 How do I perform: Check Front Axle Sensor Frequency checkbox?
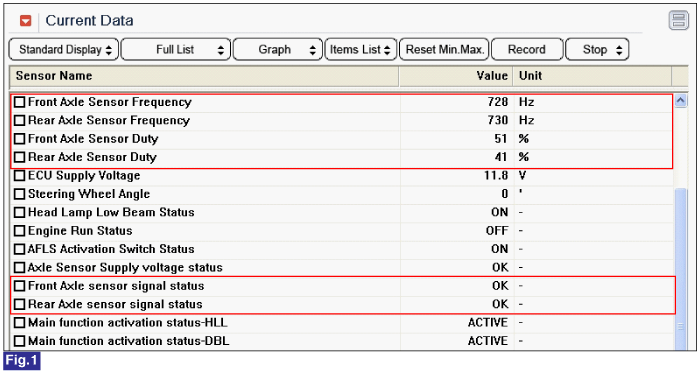pos(19,102)
